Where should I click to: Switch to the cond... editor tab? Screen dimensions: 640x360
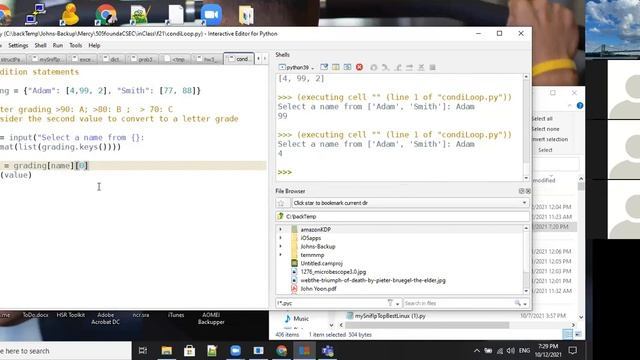coord(239,59)
